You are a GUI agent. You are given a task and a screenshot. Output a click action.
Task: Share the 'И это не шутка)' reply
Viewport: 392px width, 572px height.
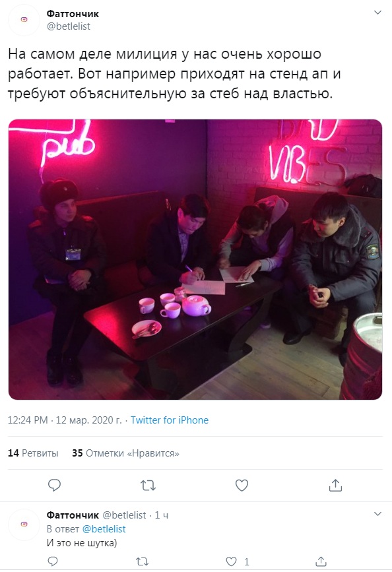pos(321,561)
